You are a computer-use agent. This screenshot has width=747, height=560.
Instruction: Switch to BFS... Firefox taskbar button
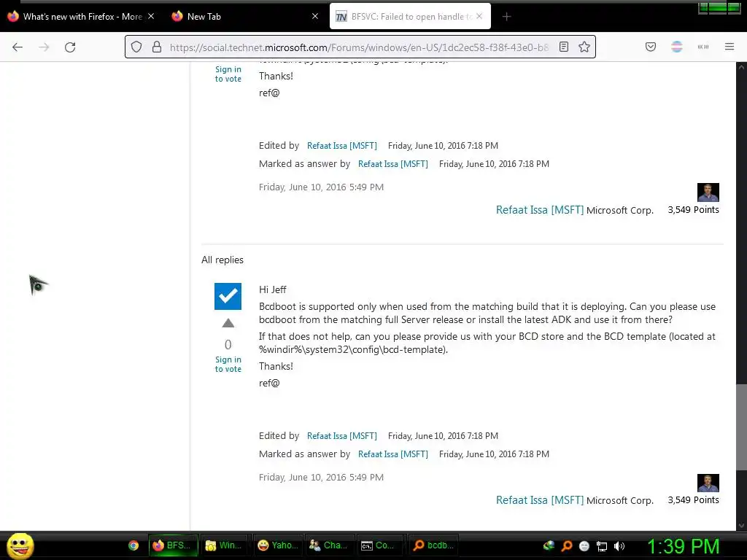coord(173,545)
